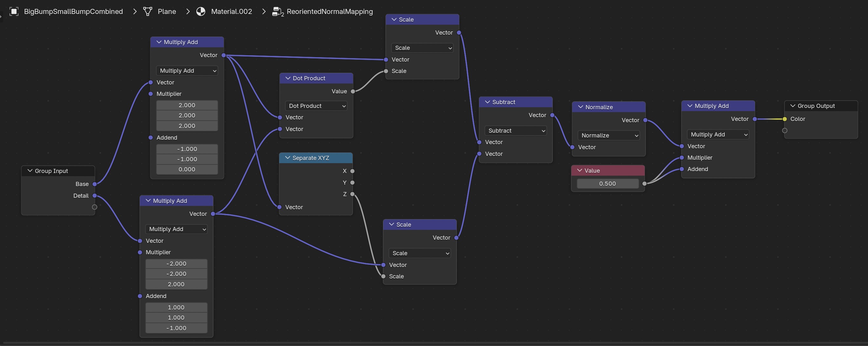Viewport: 868px width, 346px height.
Task: Select the Group Output node header
Action: coord(822,106)
